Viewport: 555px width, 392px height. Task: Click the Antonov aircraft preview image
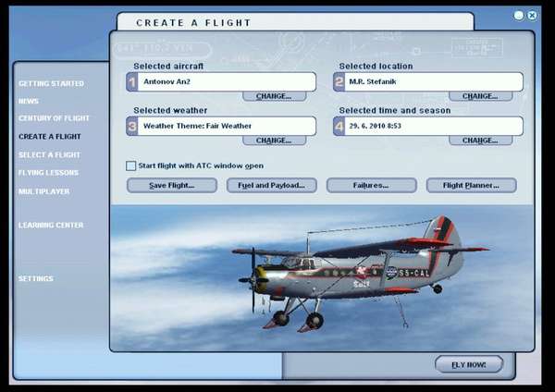coord(321,278)
